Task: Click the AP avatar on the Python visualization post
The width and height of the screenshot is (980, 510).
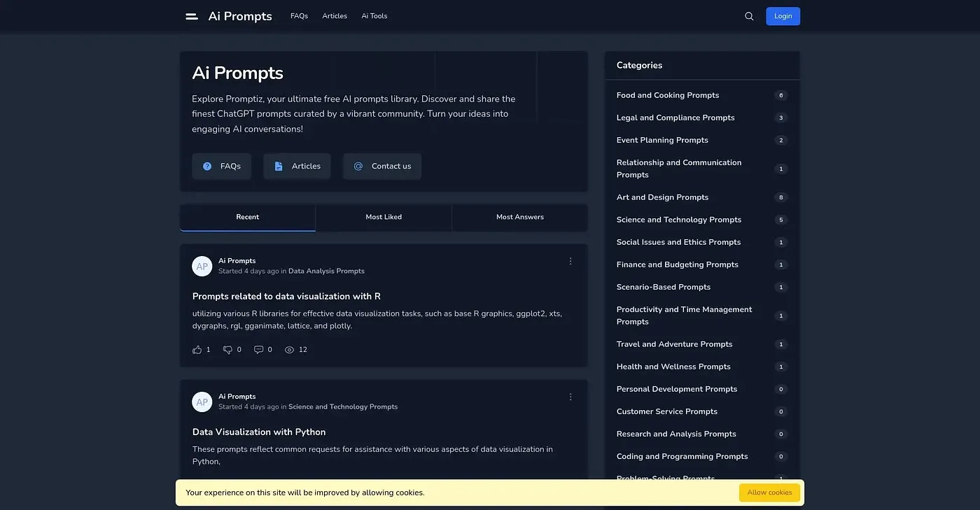Action: coord(202,402)
